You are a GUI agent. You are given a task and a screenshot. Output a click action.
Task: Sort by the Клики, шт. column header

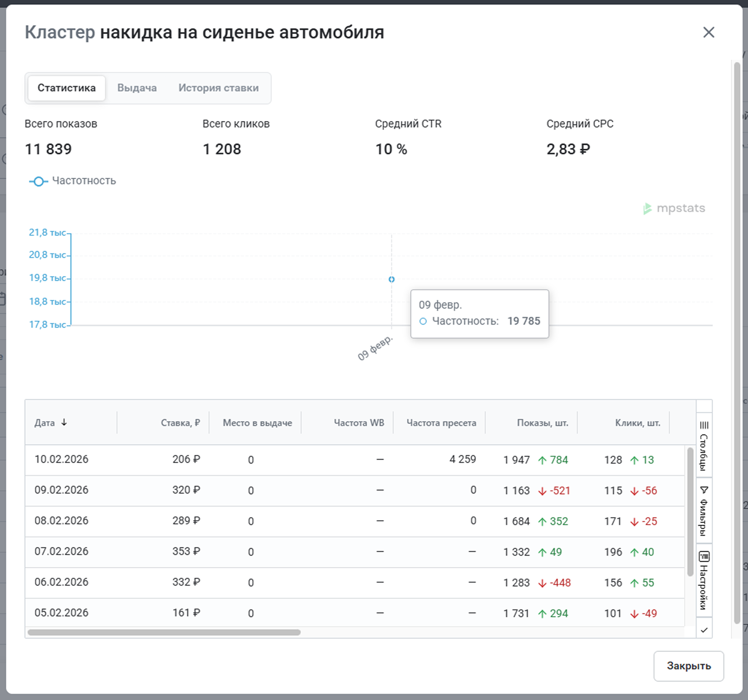pyautogui.click(x=637, y=423)
